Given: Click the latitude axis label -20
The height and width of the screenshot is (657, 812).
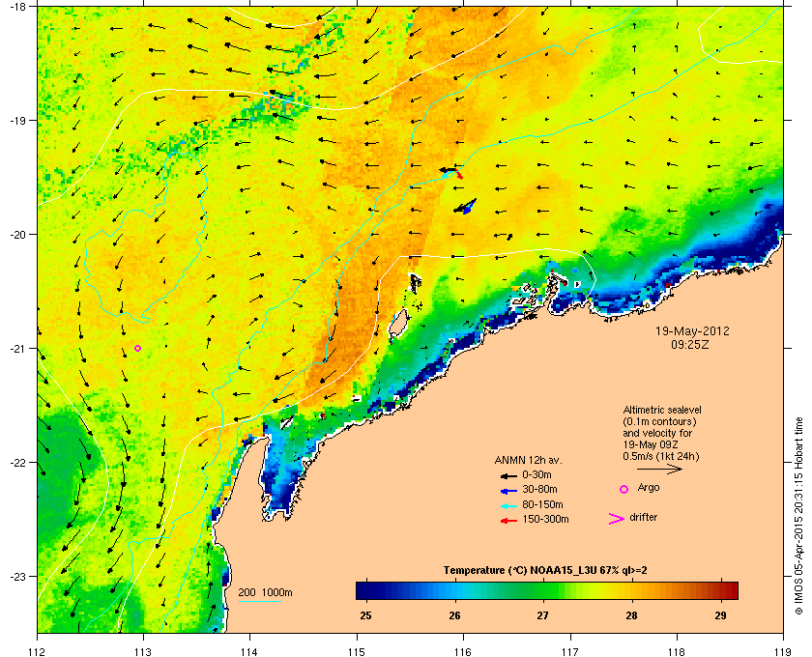Looking at the screenshot, I should click(x=17, y=235).
